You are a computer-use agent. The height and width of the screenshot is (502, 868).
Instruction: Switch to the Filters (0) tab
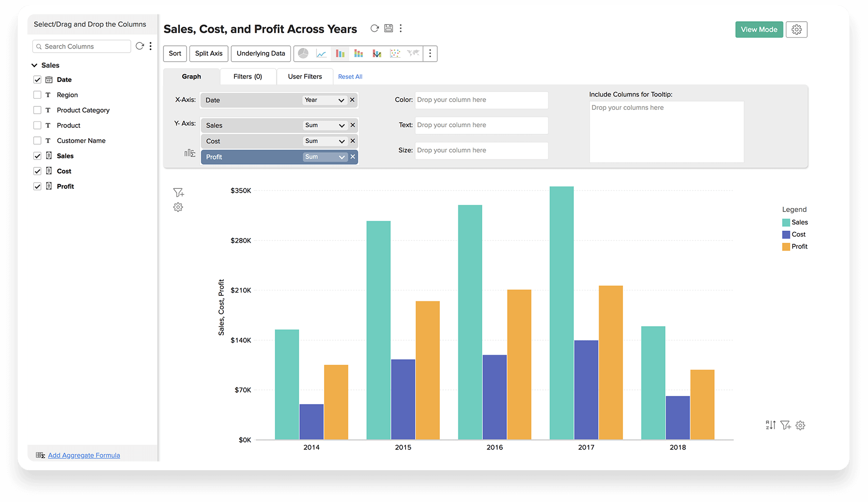(x=247, y=77)
